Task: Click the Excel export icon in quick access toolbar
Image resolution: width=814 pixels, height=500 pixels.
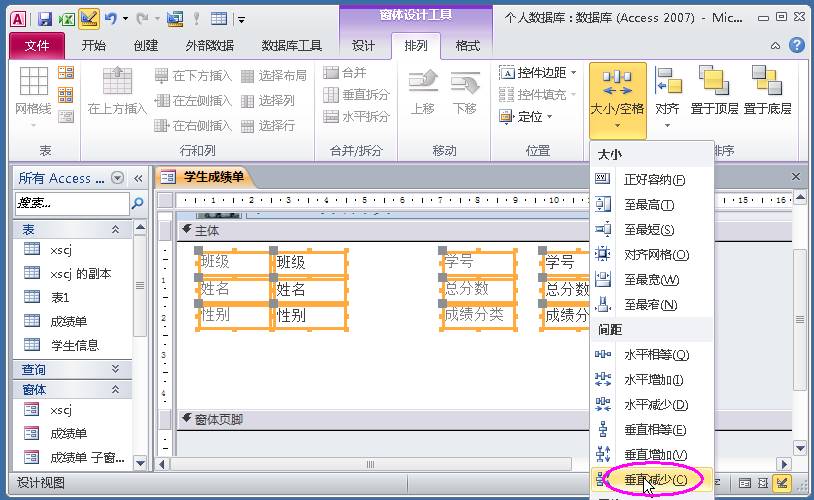Action: (66, 19)
